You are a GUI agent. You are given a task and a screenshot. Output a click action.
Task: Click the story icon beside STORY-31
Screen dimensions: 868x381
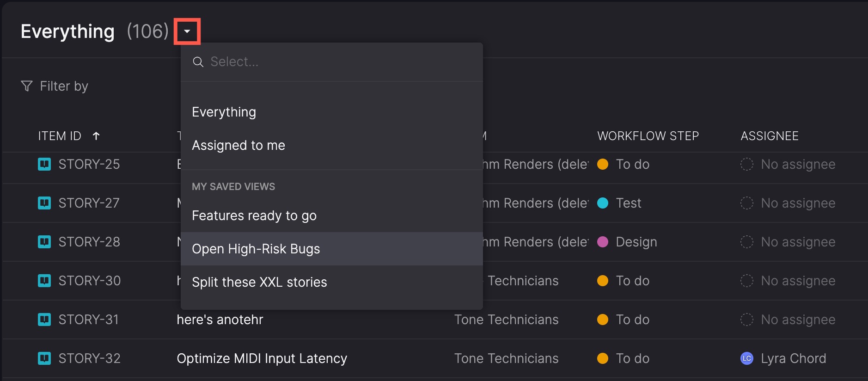pyautogui.click(x=44, y=320)
